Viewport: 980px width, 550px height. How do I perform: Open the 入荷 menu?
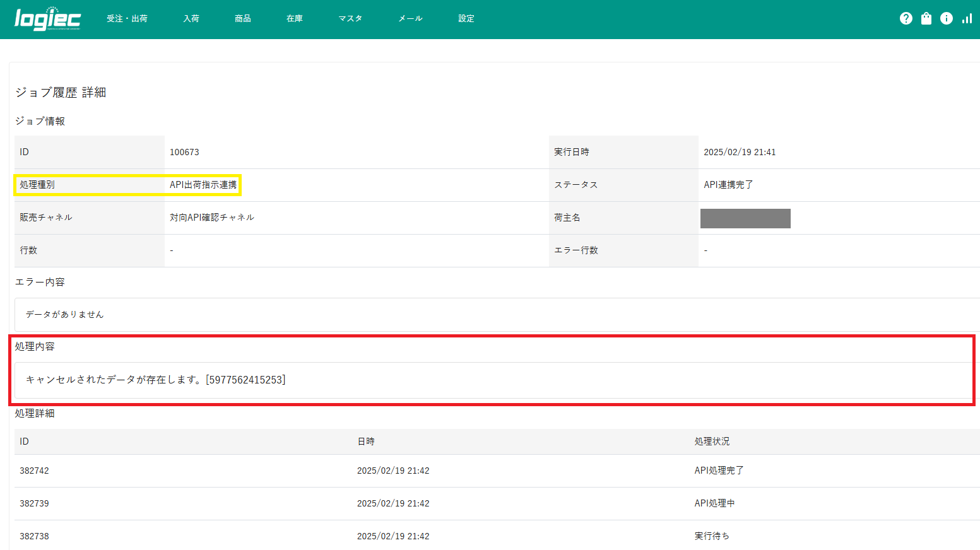(x=191, y=19)
